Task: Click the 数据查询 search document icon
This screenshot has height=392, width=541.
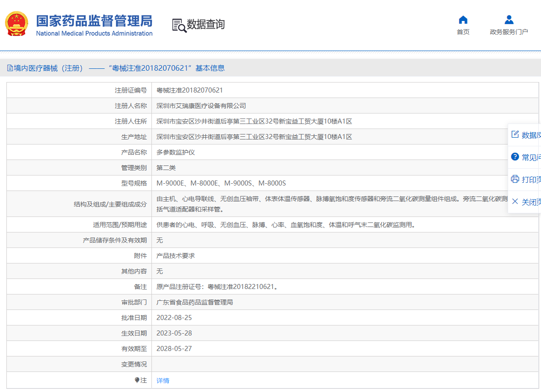Action: (x=179, y=25)
